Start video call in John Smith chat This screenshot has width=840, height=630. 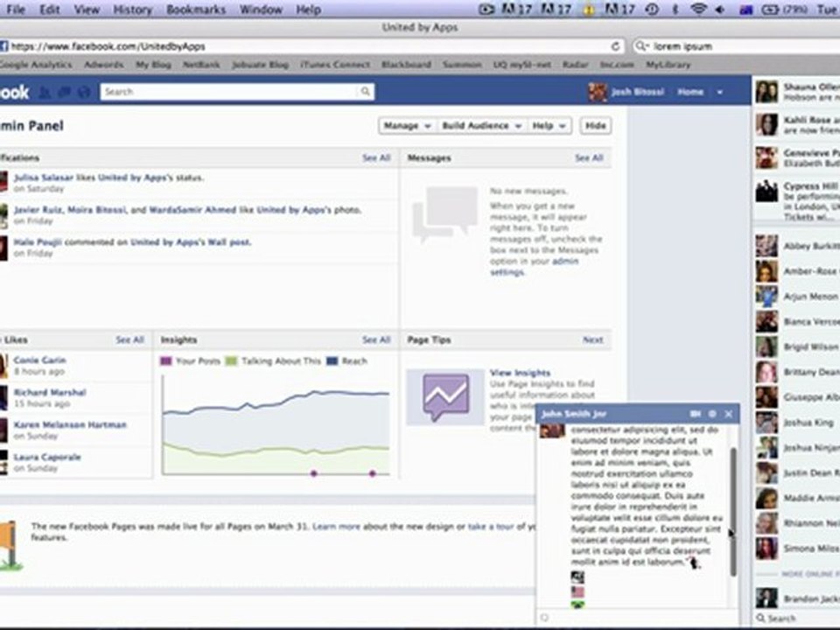[x=696, y=414]
